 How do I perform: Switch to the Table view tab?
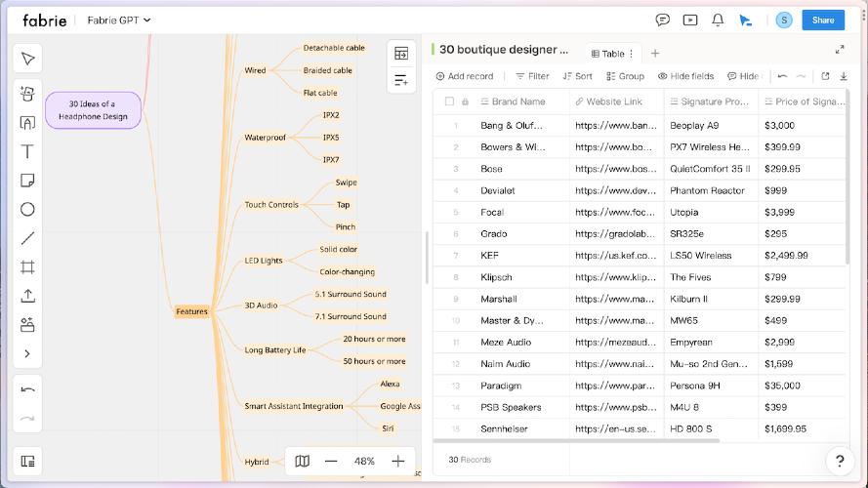[x=611, y=54]
